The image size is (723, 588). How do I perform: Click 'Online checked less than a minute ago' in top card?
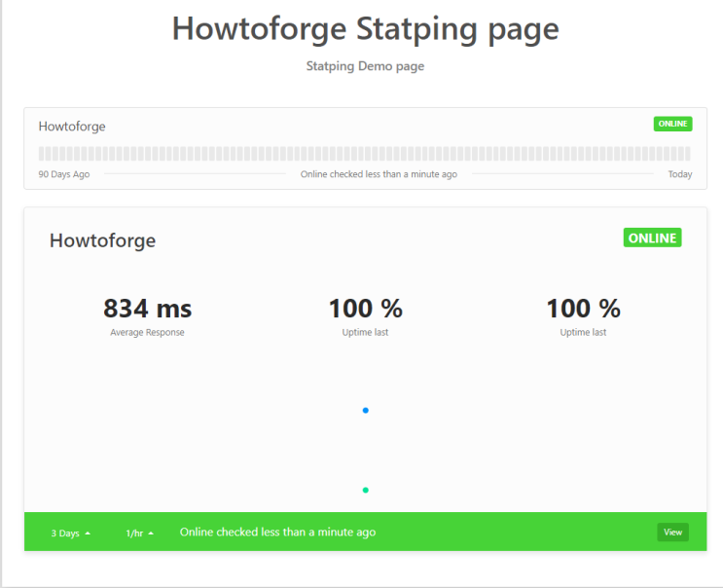click(x=379, y=174)
